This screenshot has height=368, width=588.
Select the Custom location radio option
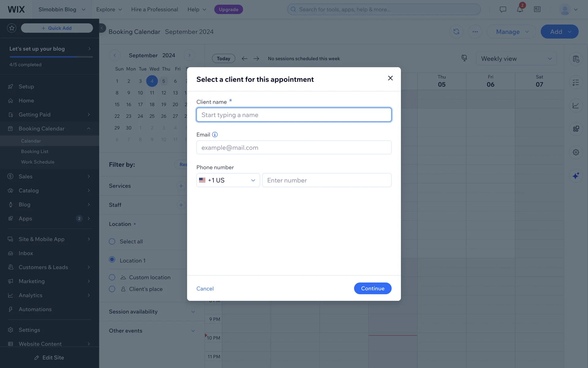click(112, 277)
